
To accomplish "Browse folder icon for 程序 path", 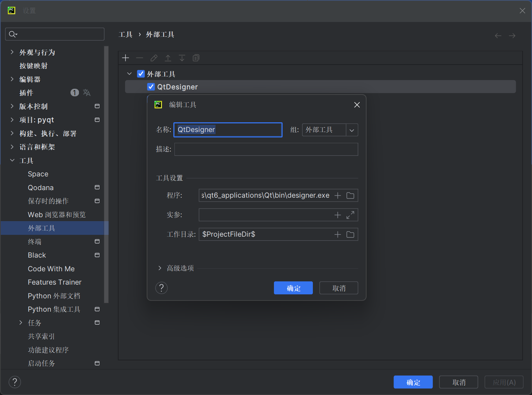I will point(350,196).
